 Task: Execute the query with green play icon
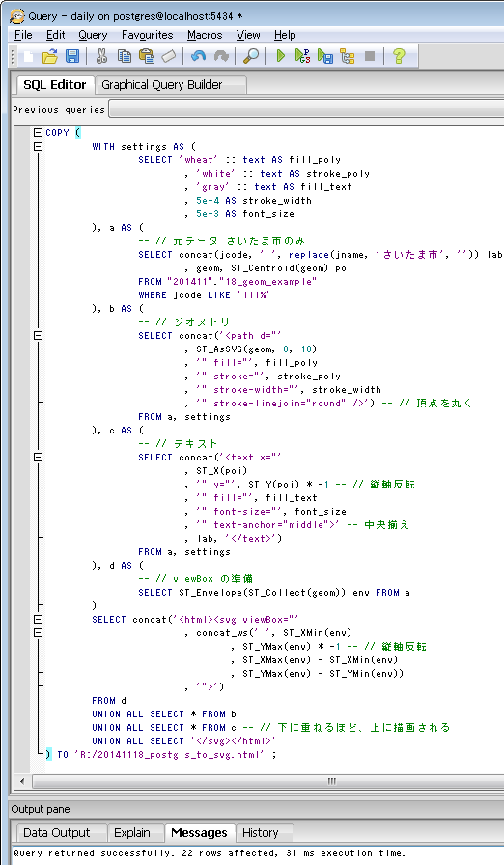[x=281, y=56]
